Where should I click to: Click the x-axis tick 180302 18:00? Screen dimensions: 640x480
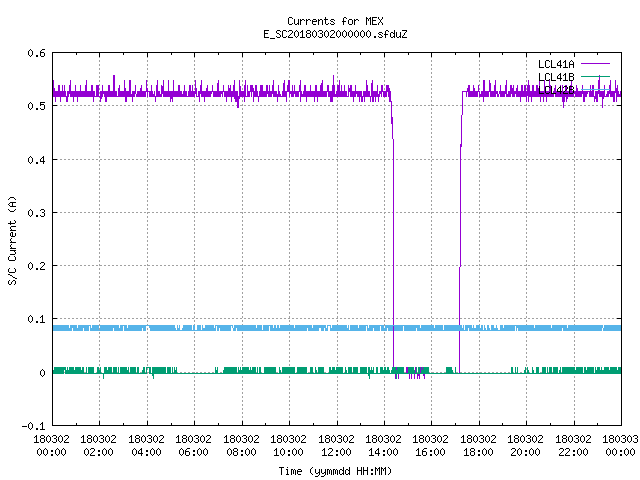tap(478, 445)
